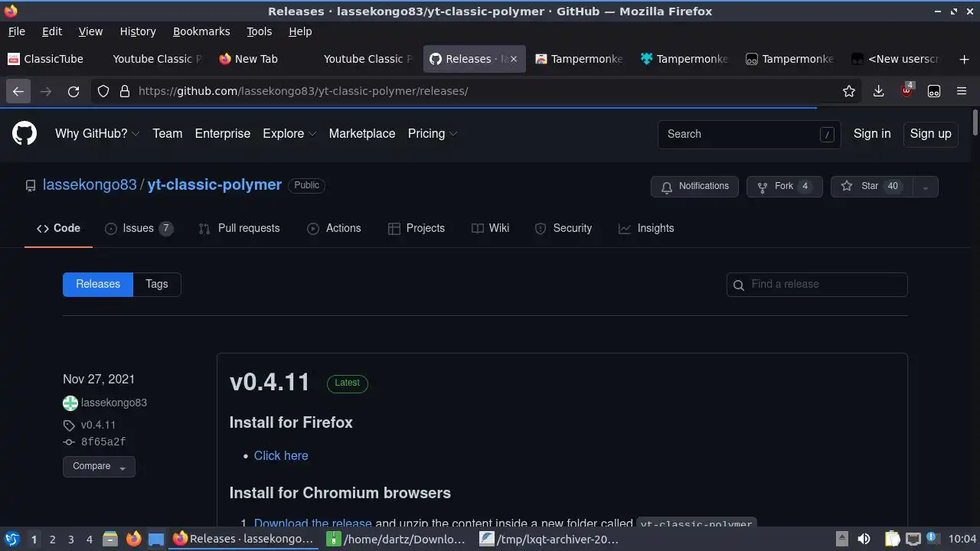Click the commit hash 8f65a2f
This screenshot has height=551, width=980.
(x=103, y=442)
